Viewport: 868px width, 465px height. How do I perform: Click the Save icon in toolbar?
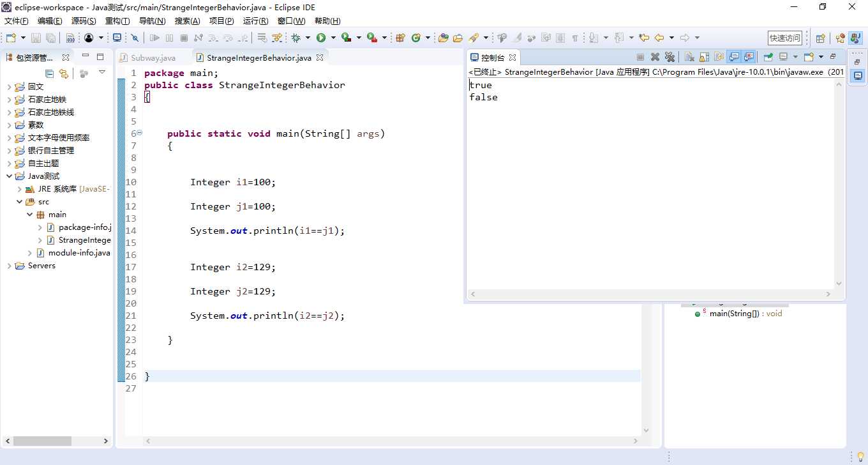36,38
